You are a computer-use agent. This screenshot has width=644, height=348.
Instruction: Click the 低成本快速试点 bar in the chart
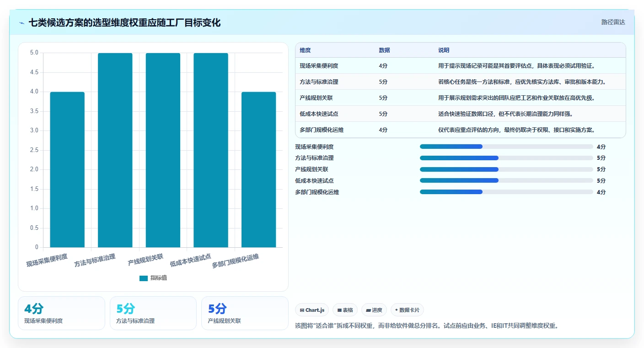click(x=211, y=150)
